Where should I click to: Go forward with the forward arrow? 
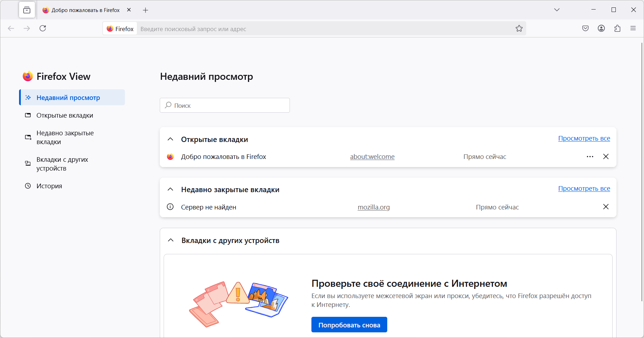click(27, 28)
